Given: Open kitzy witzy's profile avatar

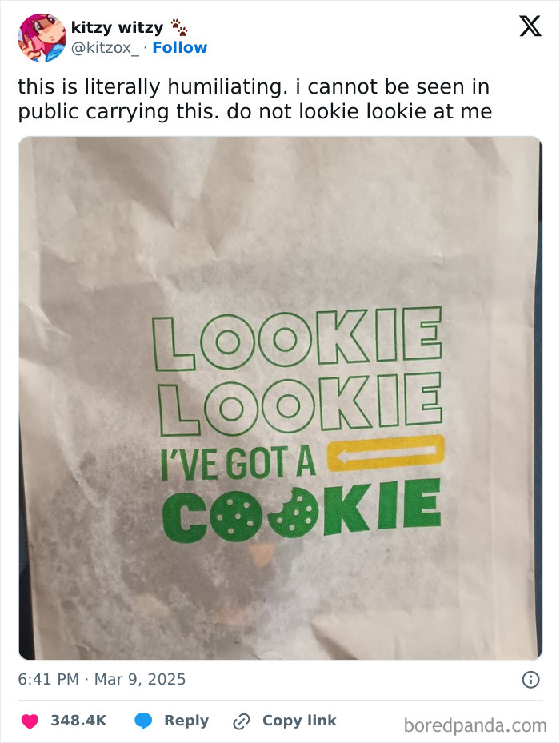Looking at the screenshot, I should (42, 38).
